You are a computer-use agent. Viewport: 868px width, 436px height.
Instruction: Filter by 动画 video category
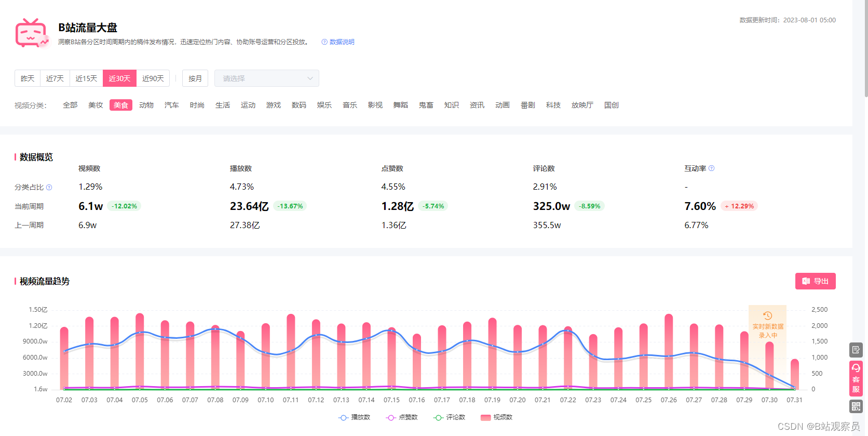click(x=503, y=105)
